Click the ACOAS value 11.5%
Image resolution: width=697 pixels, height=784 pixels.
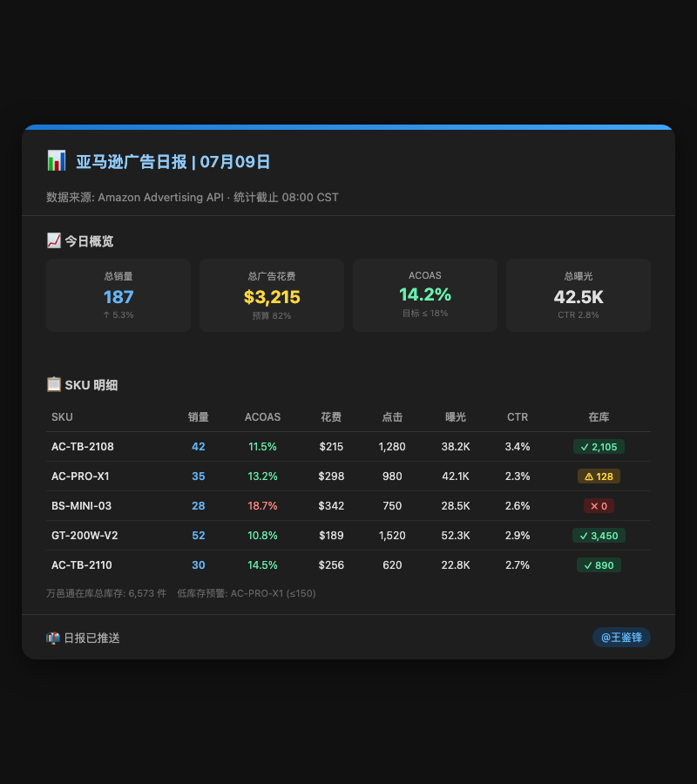tap(262, 447)
